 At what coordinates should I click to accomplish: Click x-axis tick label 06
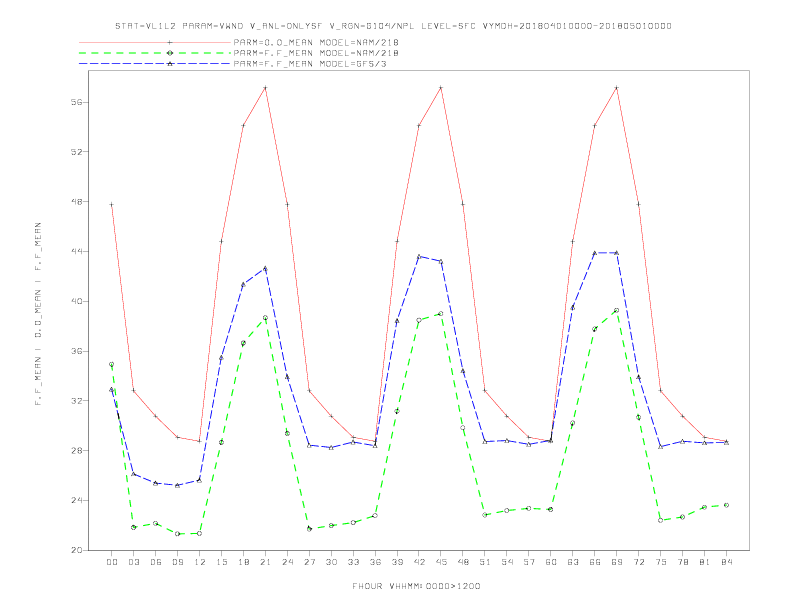pyautogui.click(x=156, y=562)
